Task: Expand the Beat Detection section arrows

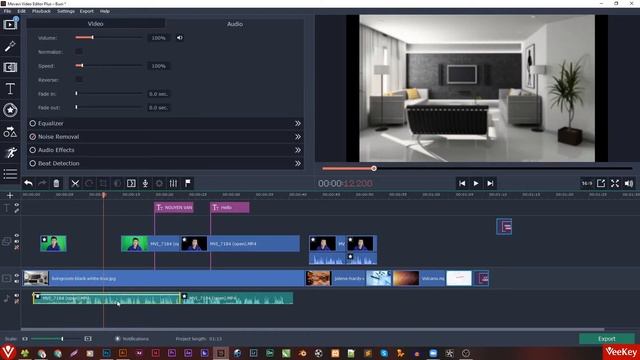Action: [x=298, y=163]
